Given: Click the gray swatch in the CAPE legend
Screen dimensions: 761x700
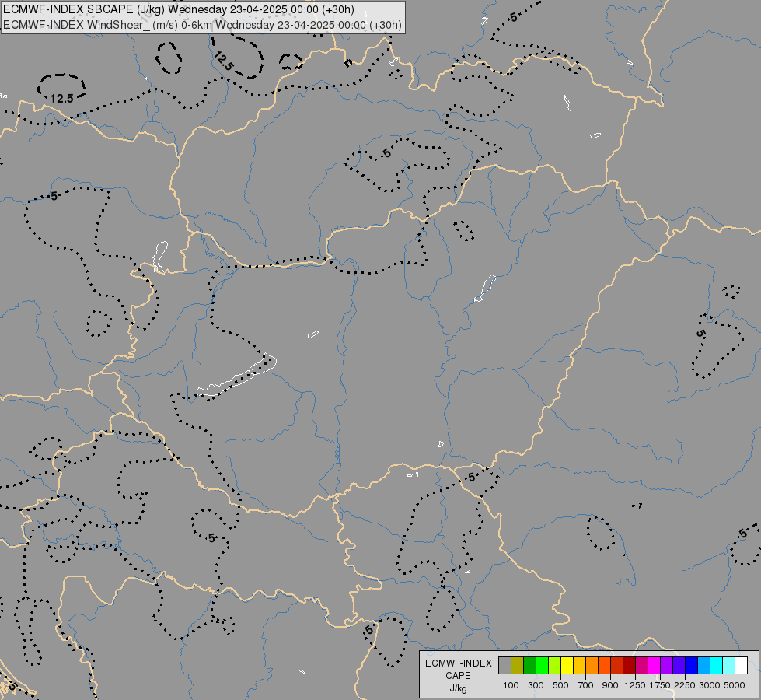Looking at the screenshot, I should [504, 665].
